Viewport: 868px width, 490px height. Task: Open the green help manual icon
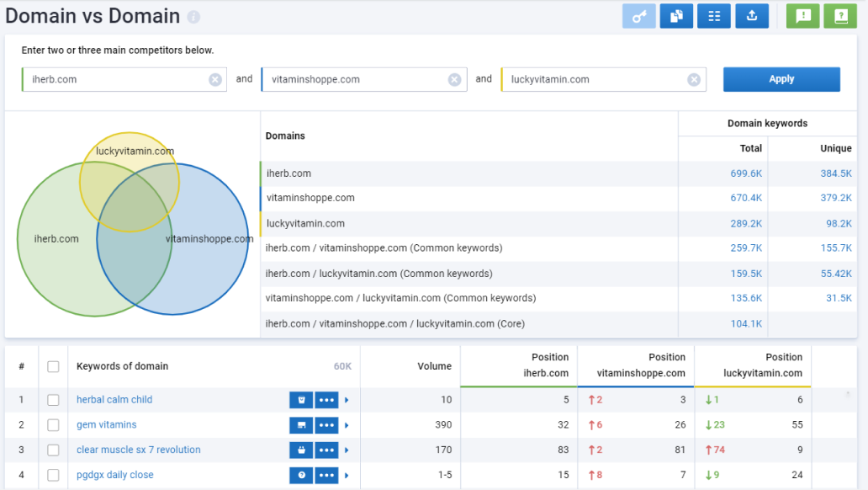click(x=840, y=16)
